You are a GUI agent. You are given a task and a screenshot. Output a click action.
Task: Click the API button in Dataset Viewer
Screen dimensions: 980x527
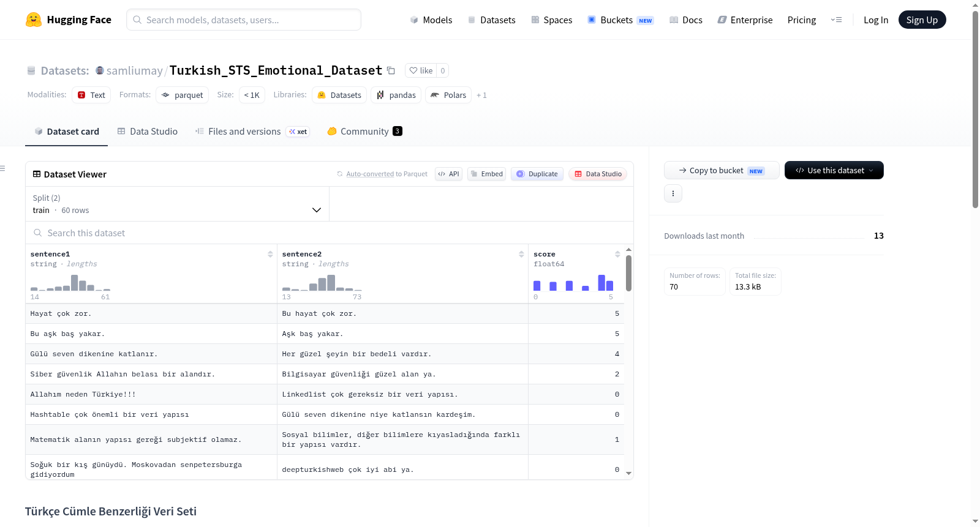tap(448, 174)
